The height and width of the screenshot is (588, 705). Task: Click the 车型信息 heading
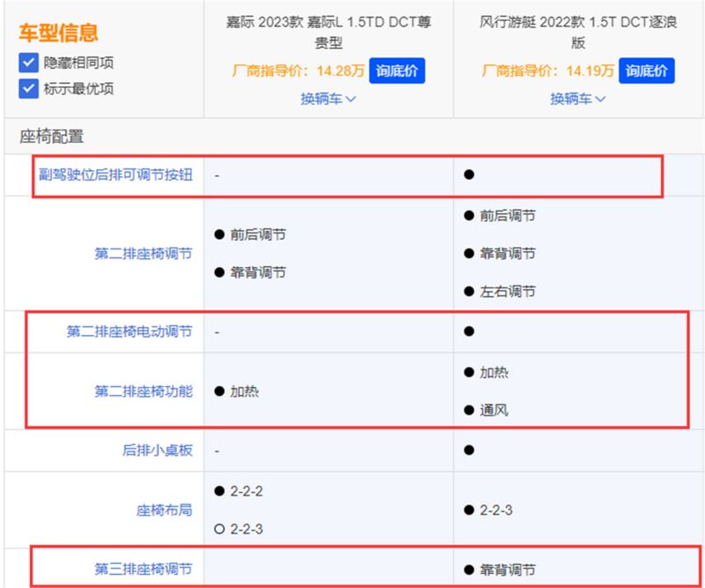click(58, 33)
